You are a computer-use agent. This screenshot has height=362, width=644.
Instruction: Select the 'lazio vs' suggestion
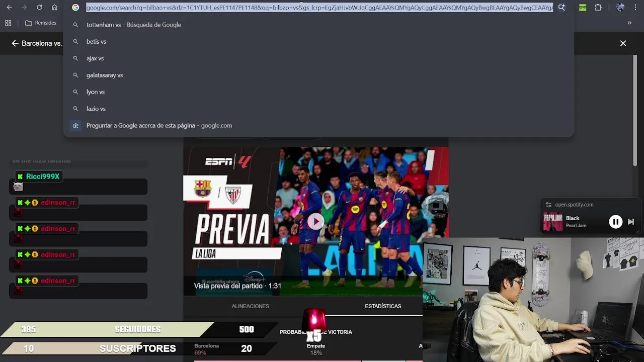coord(318,109)
